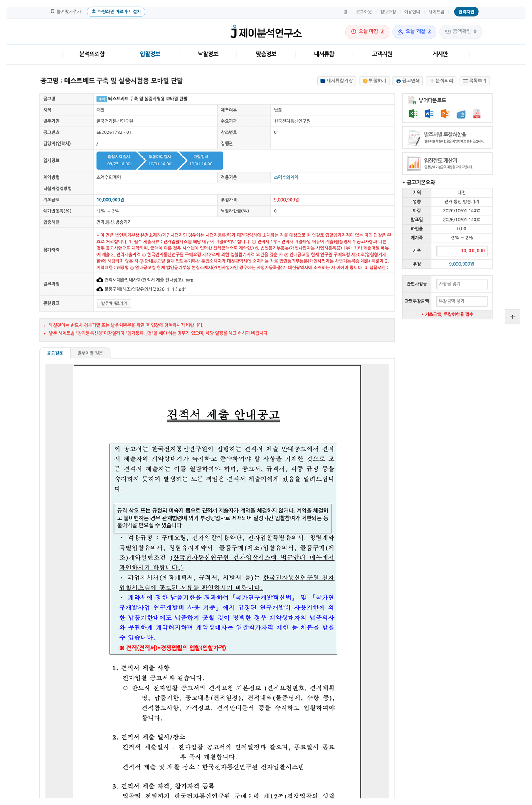Click 내서류함저장 button

(x=337, y=81)
